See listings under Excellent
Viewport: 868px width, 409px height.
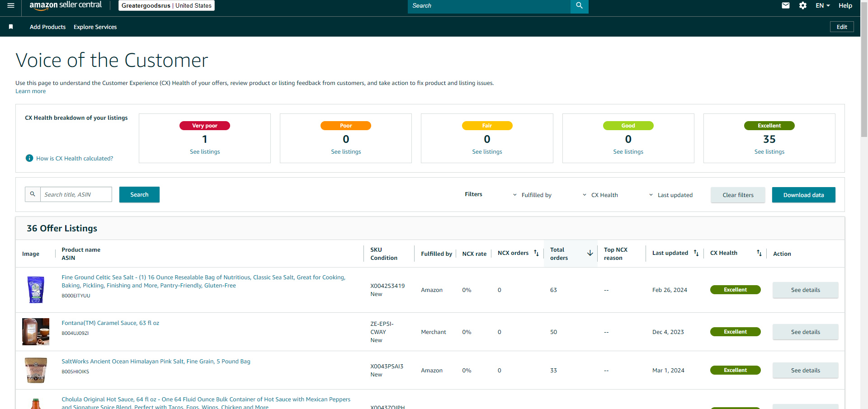[x=769, y=152]
